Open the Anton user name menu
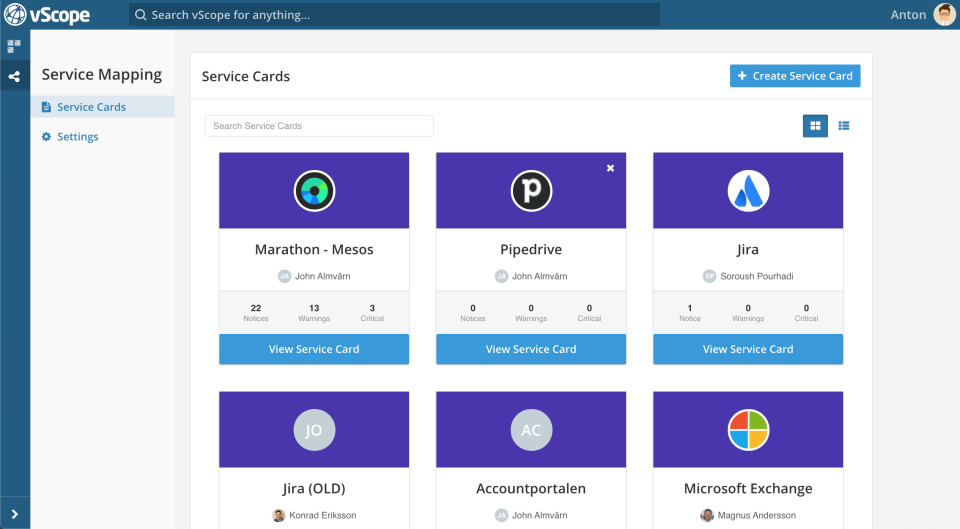Viewport: 960px width, 529px height. pyautogui.click(x=908, y=15)
